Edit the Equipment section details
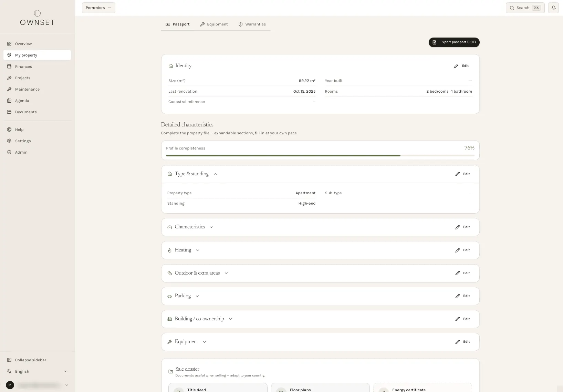 tap(462, 342)
